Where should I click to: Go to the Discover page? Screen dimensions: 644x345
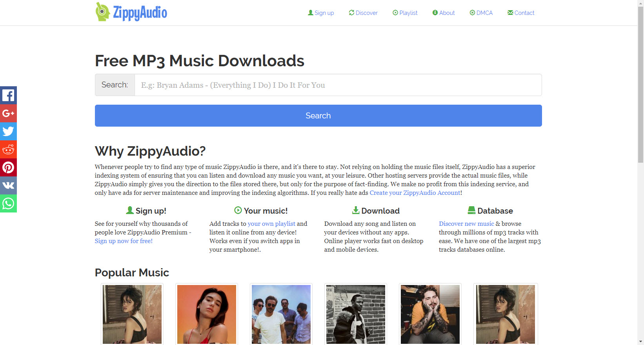click(x=363, y=13)
